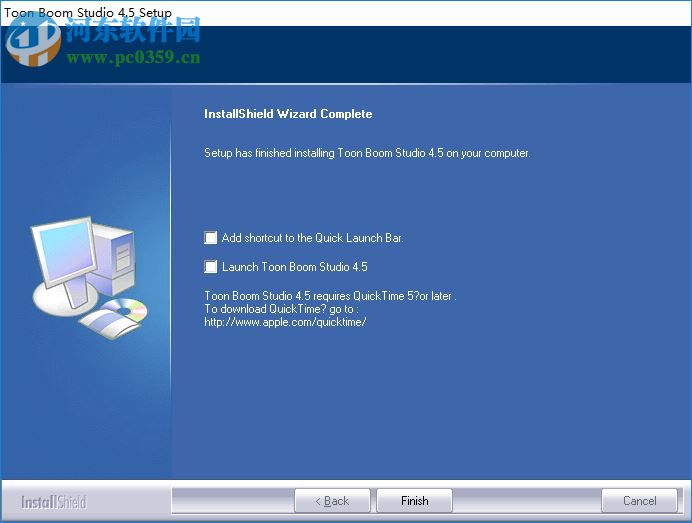
Task: Click the "Setup has finished installing" message
Action: [367, 153]
